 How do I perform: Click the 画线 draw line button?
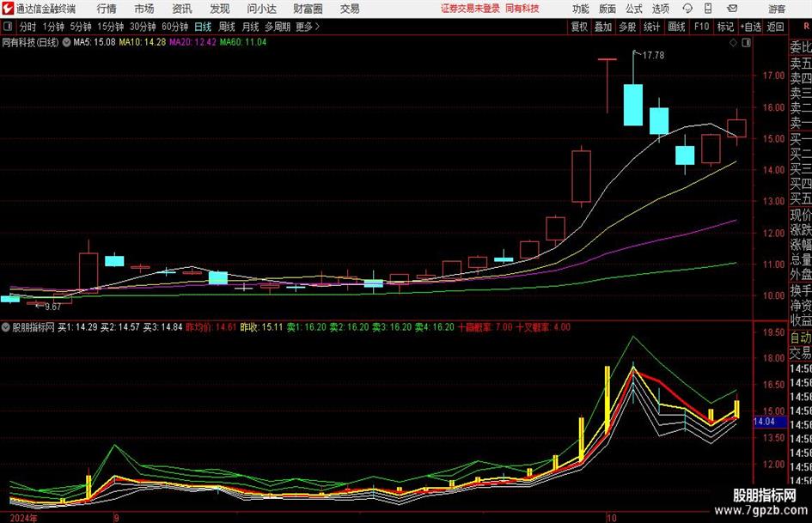tap(676, 27)
